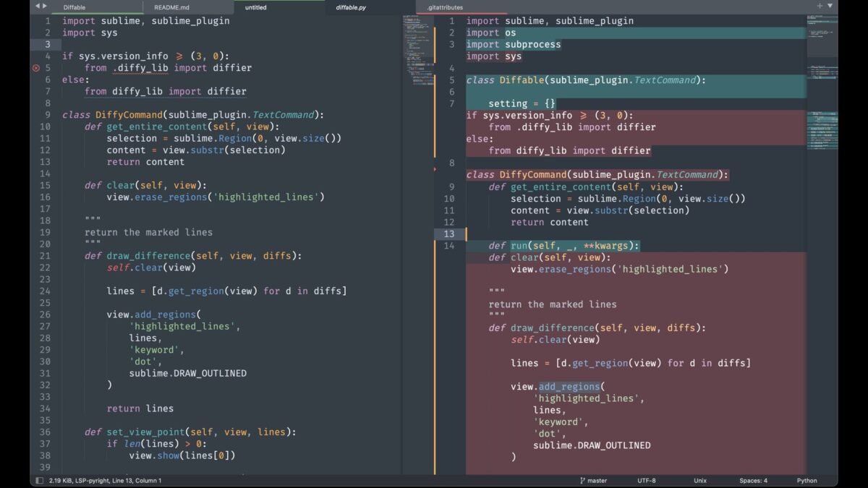Click the tab history back arrow
The width and height of the screenshot is (868, 488).
37,7
